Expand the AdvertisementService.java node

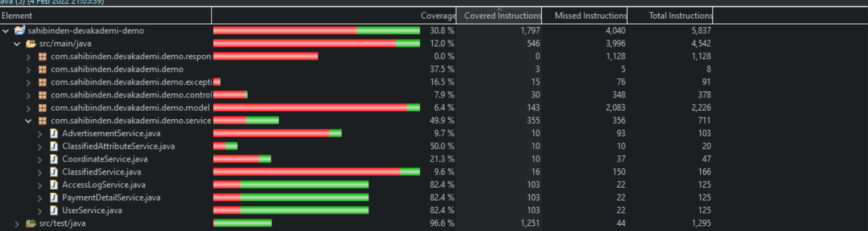coord(39,133)
